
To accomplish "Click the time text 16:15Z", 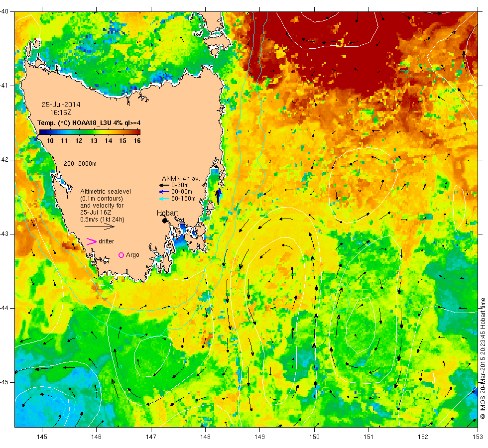I will point(61,112).
